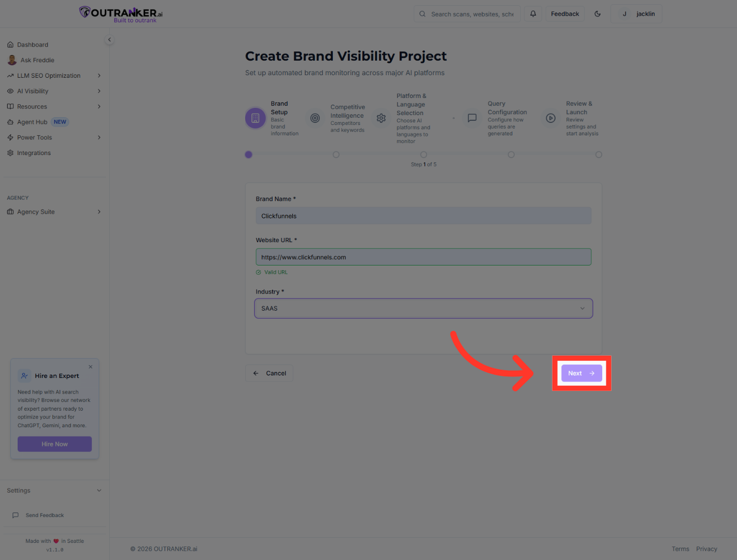Open the jacklin account menu

coord(636,14)
